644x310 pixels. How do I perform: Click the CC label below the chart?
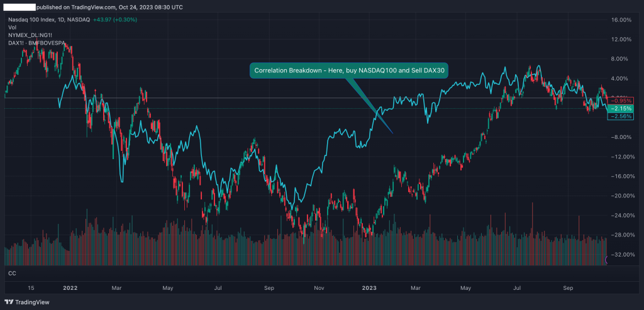(x=12, y=273)
